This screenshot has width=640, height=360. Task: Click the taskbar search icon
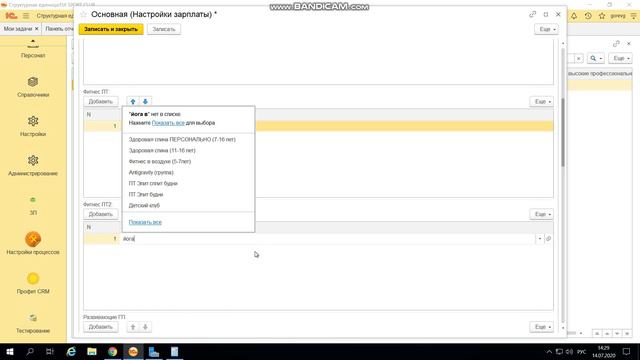(30, 351)
